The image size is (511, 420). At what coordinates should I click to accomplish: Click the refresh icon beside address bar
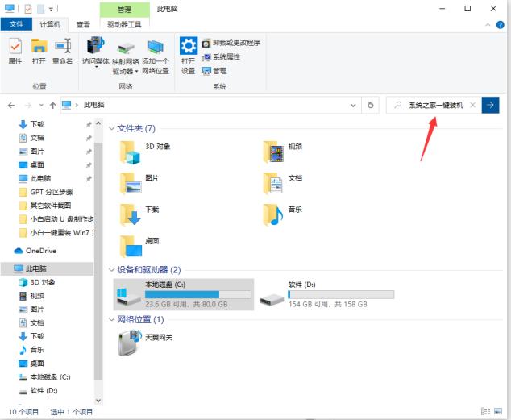(371, 105)
